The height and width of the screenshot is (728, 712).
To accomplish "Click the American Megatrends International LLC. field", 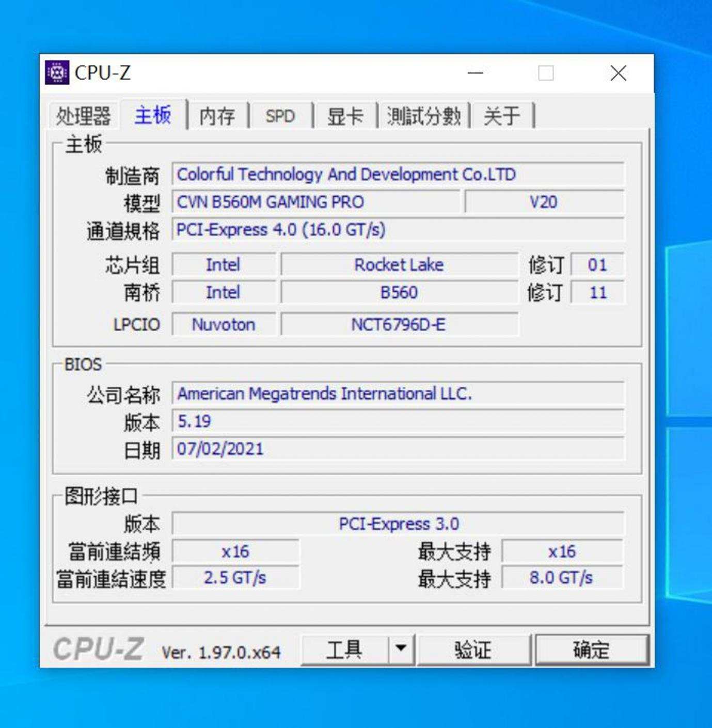I will click(398, 394).
